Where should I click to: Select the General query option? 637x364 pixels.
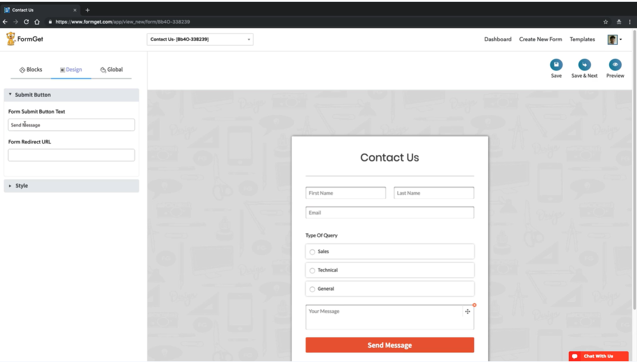click(x=312, y=289)
